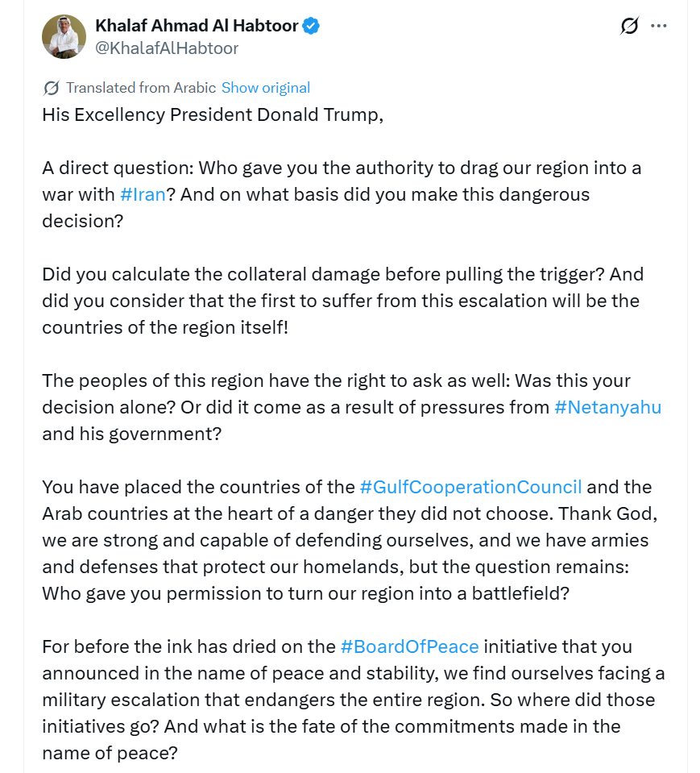Image resolution: width=700 pixels, height=773 pixels.
Task: Click the blue verified badge
Action: [x=311, y=26]
